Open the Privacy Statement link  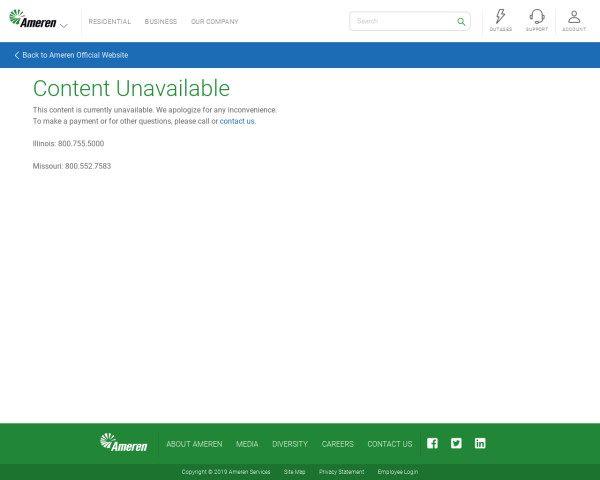pos(341,472)
